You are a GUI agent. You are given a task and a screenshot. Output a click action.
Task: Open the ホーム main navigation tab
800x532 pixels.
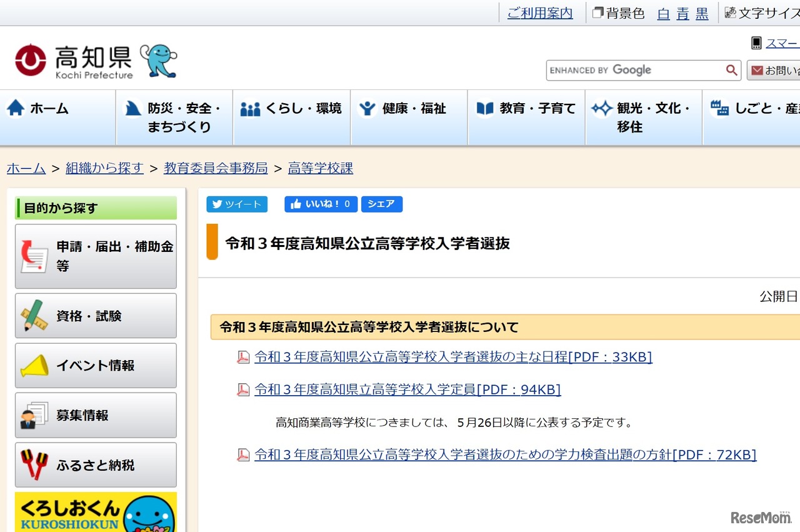(58, 118)
